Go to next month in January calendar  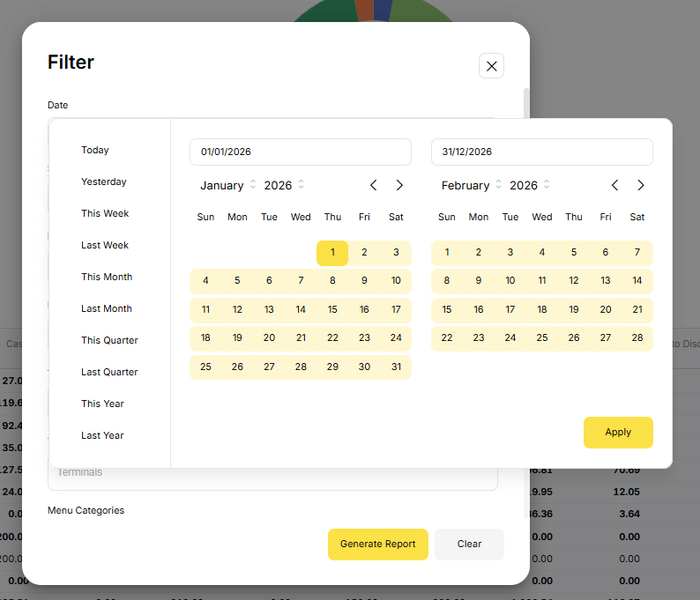(x=399, y=185)
